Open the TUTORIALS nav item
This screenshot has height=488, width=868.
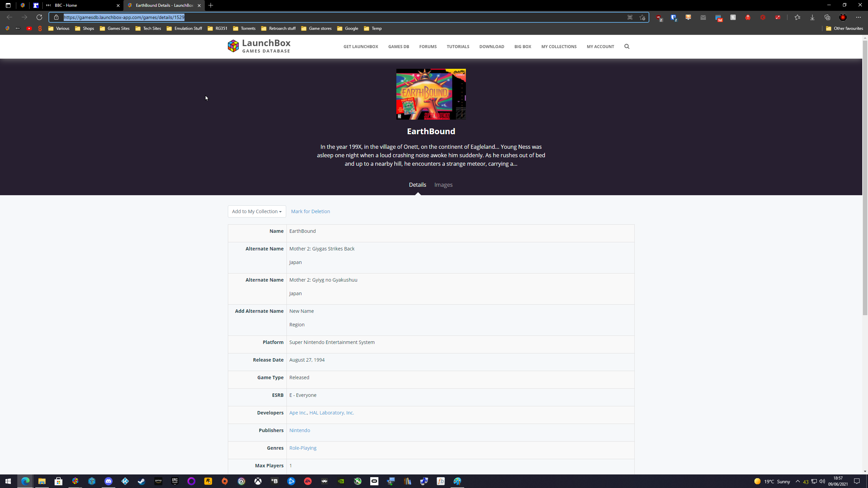pos(458,47)
